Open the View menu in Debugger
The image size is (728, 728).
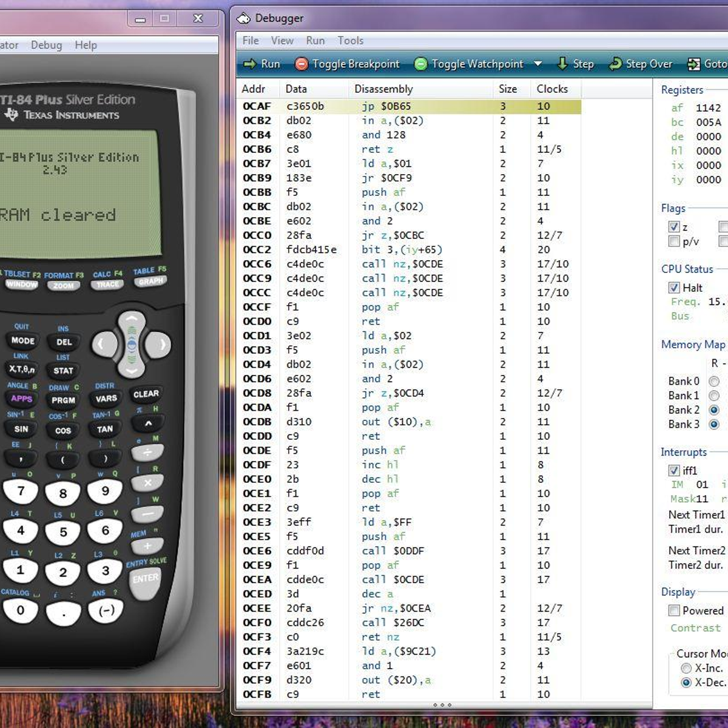click(281, 41)
